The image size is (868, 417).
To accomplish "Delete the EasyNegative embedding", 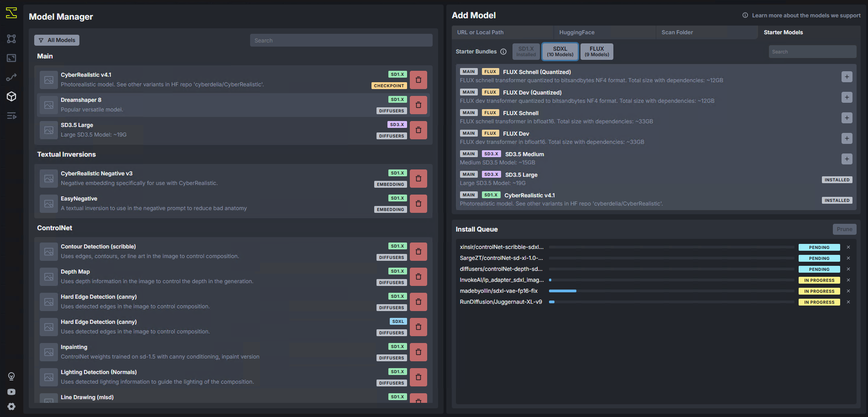I will click(418, 204).
